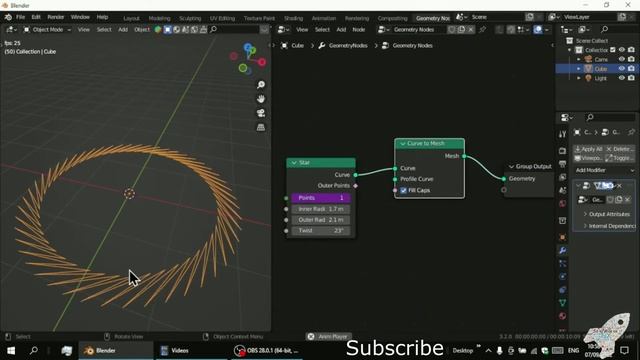Switch to the Shading workspace tab
This screenshot has width=640, height=360.
(293, 18)
